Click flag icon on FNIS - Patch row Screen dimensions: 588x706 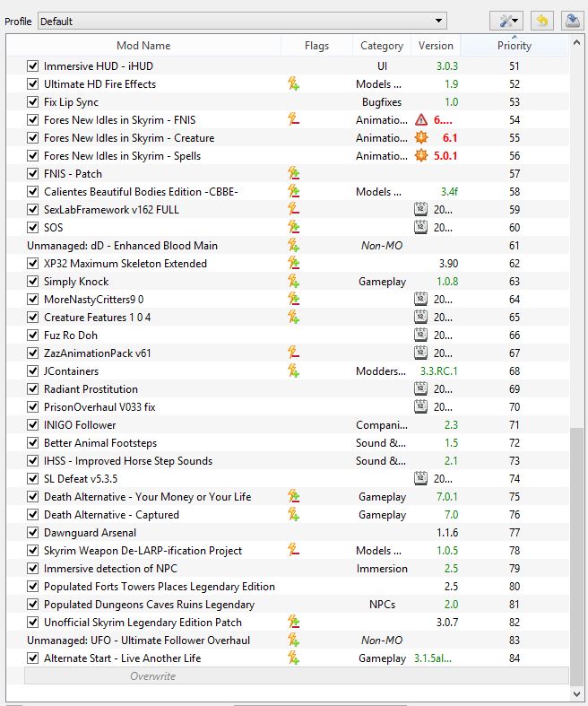pos(293,174)
